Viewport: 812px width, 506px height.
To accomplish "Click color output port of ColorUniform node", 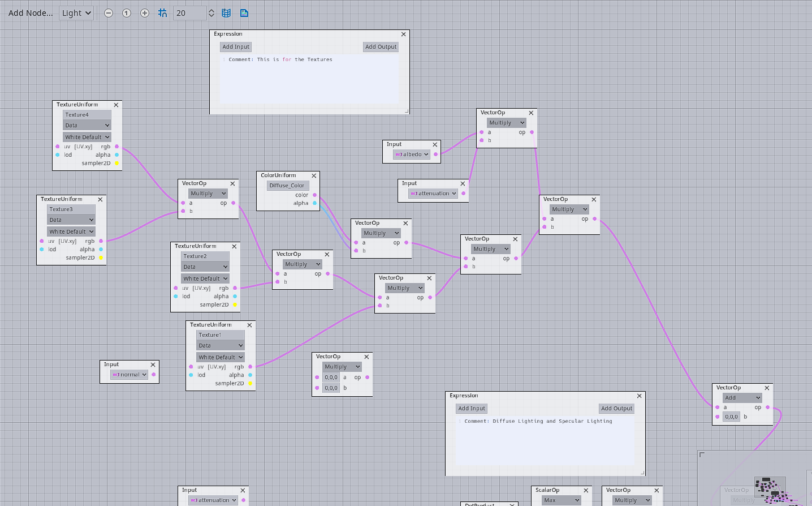I will (315, 195).
